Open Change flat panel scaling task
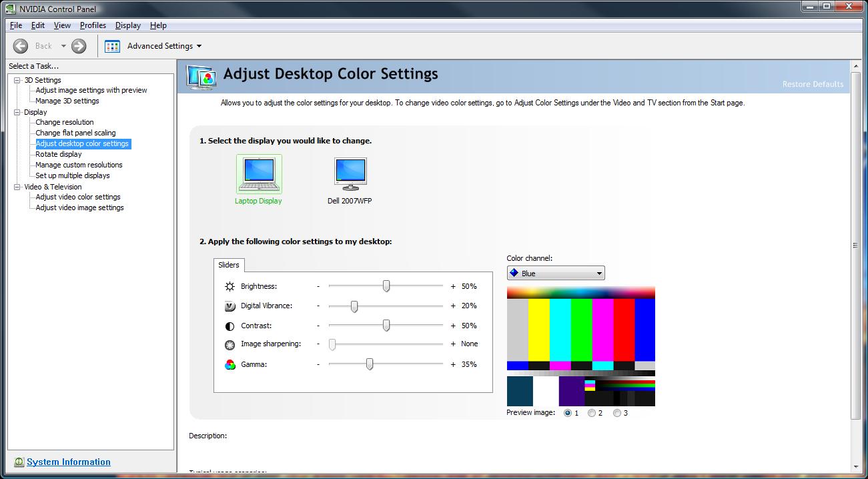 point(75,133)
